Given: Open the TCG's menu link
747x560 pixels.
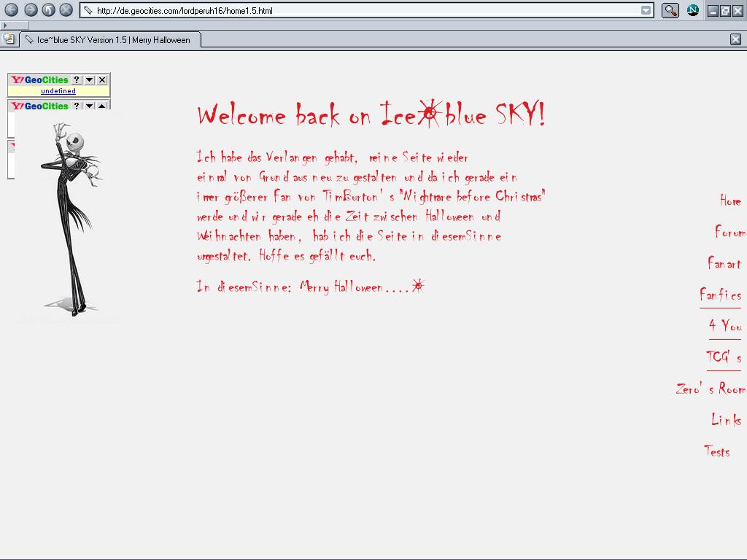Looking at the screenshot, I should click(x=724, y=357).
